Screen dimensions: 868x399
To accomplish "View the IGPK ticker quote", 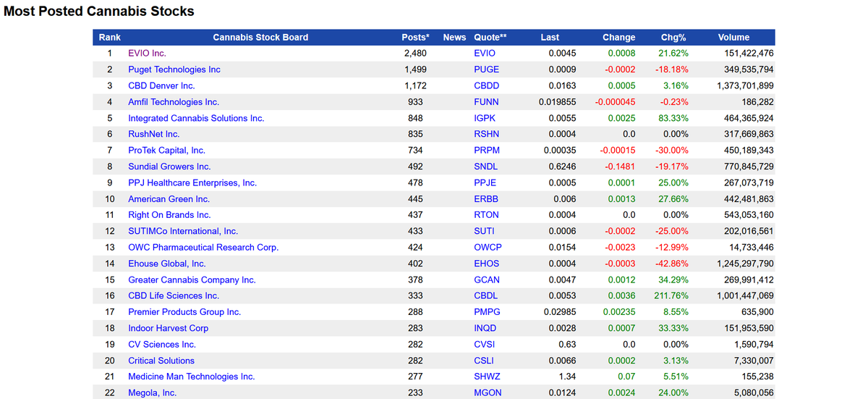I will tap(485, 118).
